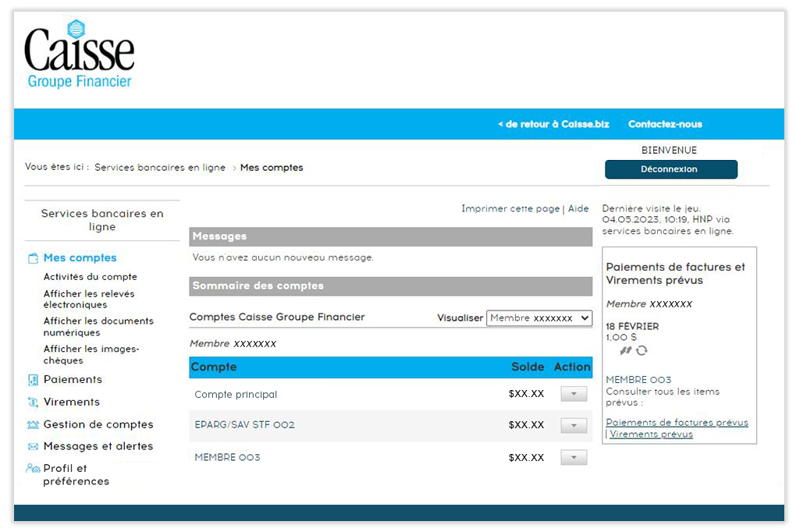The height and width of the screenshot is (532, 796).
Task: Open Gestion de comptes section
Action: coord(98,424)
